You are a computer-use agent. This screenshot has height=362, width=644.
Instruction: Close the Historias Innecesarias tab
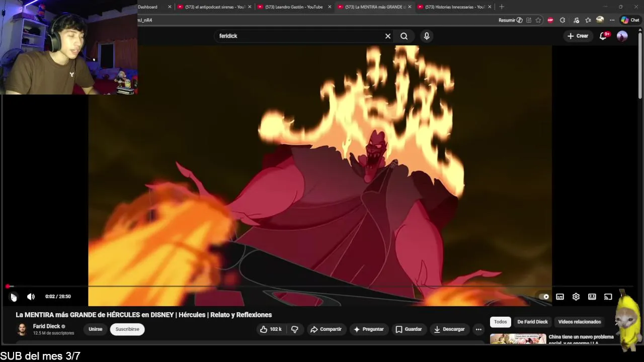(x=490, y=7)
